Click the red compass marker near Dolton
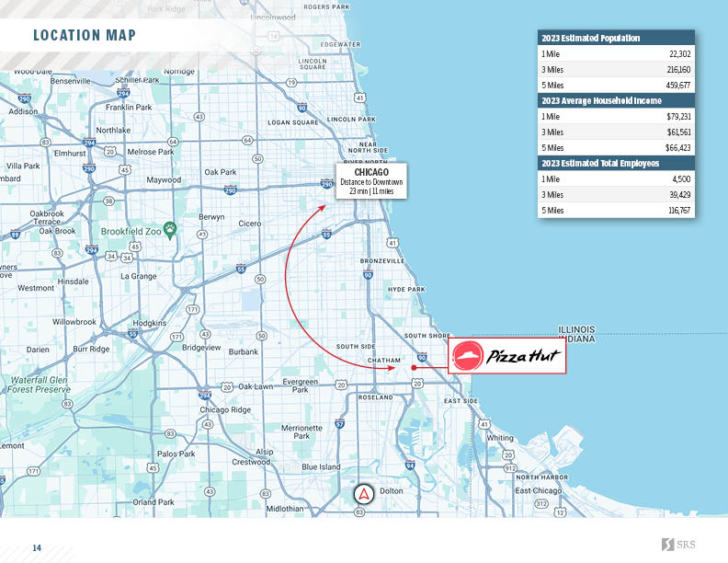This screenshot has width=728, height=563. coord(363,494)
